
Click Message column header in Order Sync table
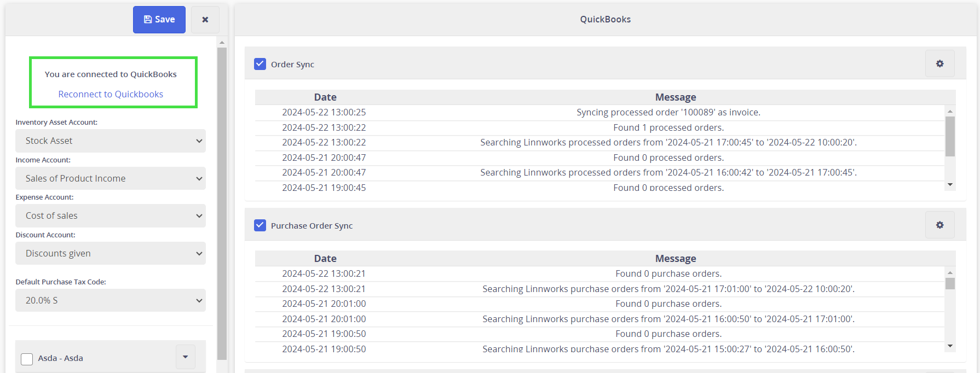(x=676, y=97)
